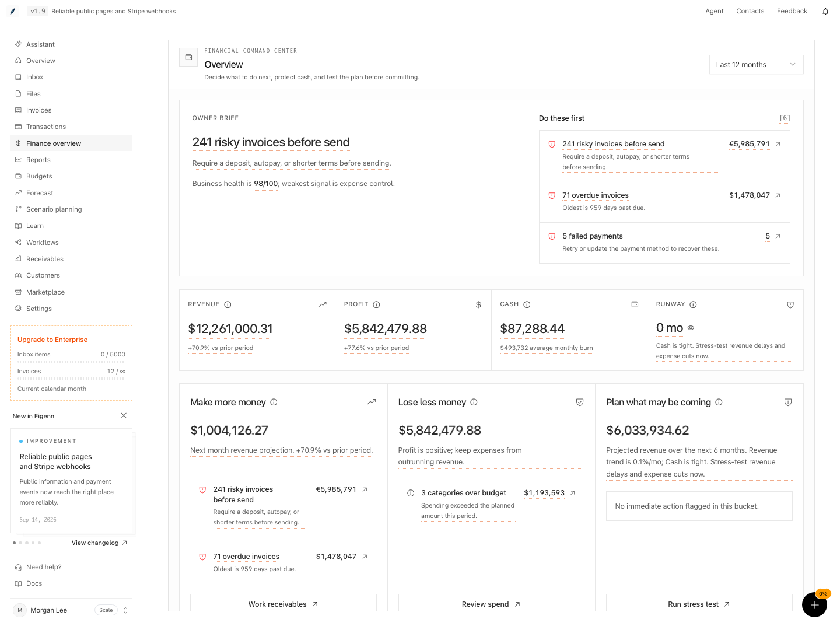This screenshot has width=840, height=630.
Task: Click the Invoices usage bar
Action: click(x=71, y=379)
